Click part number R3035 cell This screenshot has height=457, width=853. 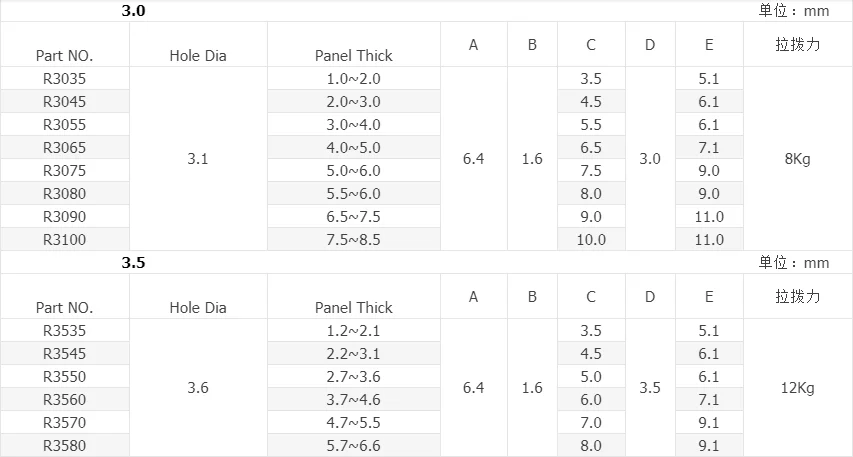[x=65, y=79]
